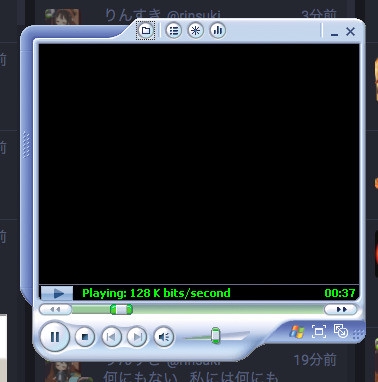378x382 pixels.
Task: Open a file with the folder icon
Action: click(146, 31)
